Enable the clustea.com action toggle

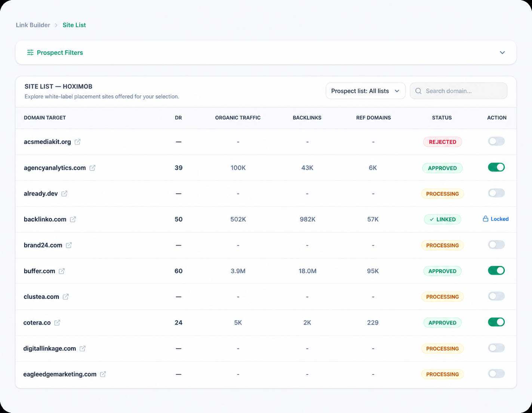coord(496,296)
